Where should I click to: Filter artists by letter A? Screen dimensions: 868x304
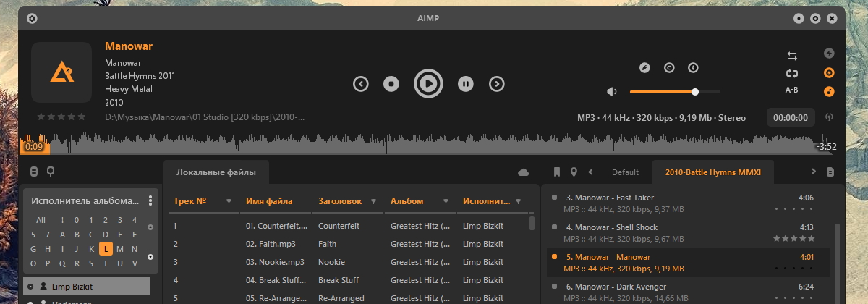click(x=63, y=235)
